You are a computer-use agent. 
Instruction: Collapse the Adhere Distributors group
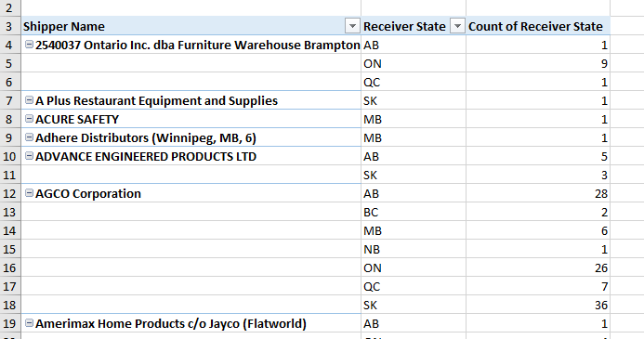pyautogui.click(x=29, y=137)
